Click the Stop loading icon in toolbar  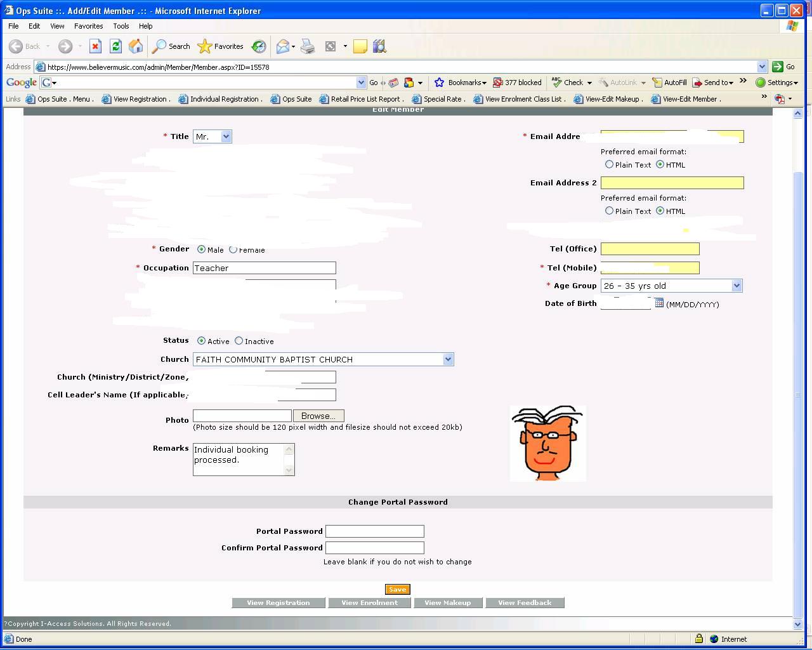coord(95,46)
